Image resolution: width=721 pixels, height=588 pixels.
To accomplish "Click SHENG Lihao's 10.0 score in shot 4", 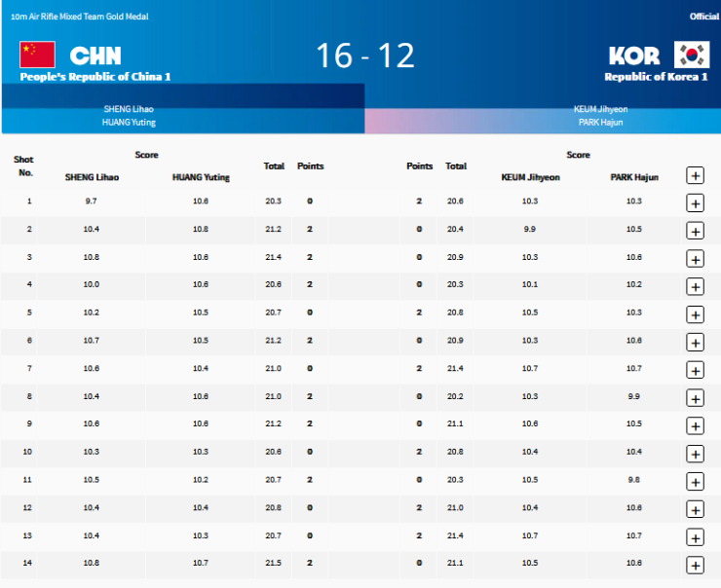I will (x=91, y=284).
